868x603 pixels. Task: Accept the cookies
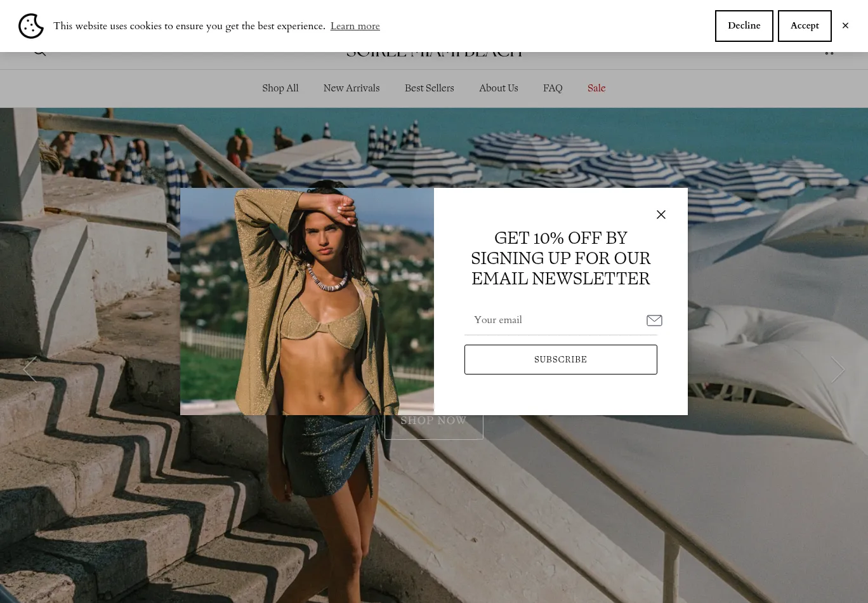pyautogui.click(x=805, y=26)
